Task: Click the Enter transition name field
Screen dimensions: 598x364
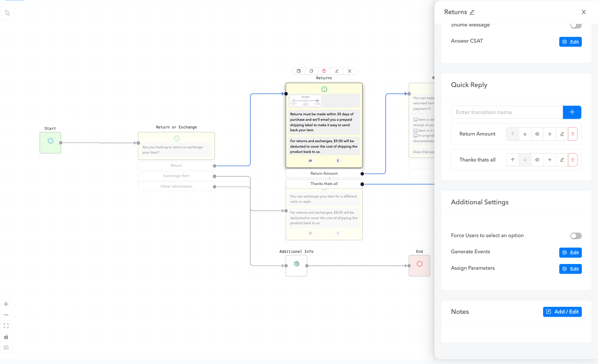Action: coord(507,112)
